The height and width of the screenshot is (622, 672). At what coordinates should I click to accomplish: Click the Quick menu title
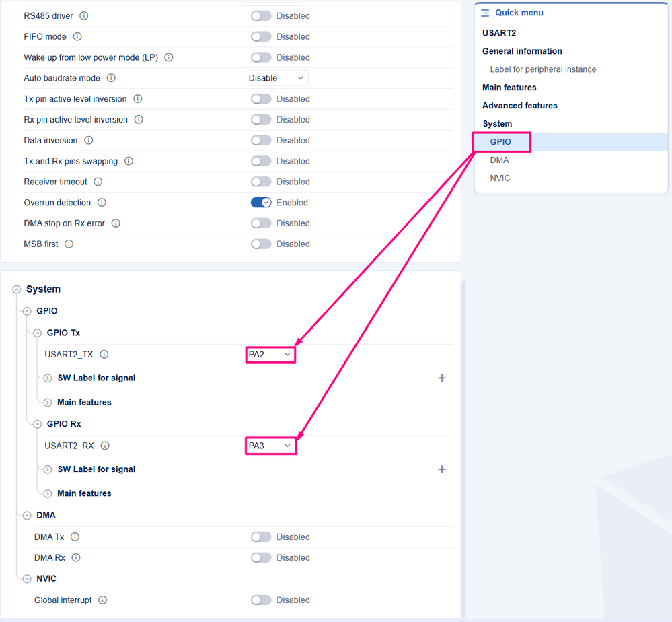pos(519,13)
